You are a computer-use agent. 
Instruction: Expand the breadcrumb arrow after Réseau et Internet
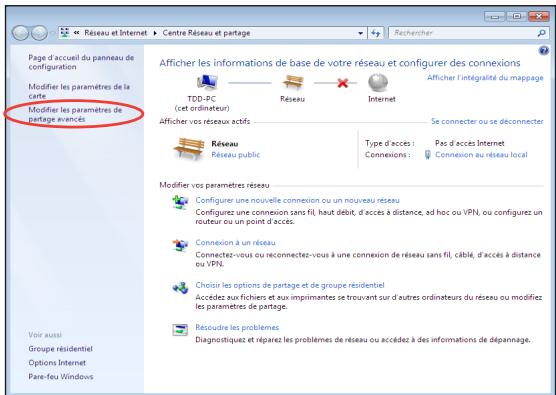tap(155, 33)
